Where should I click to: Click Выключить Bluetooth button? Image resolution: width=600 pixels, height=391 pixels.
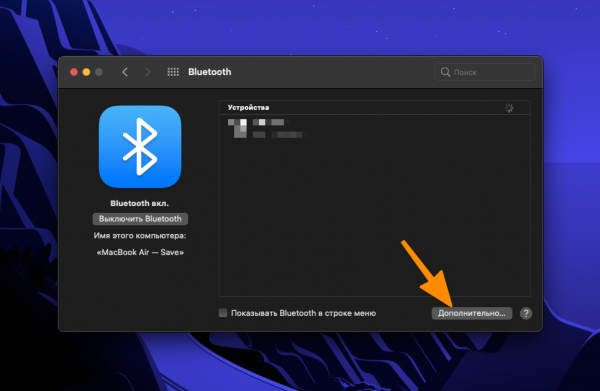(140, 219)
